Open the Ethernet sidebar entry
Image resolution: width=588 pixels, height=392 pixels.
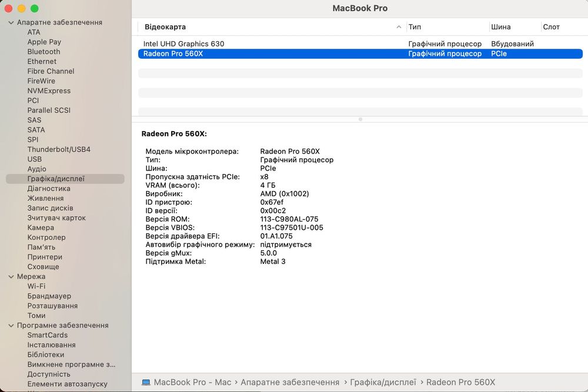42,62
